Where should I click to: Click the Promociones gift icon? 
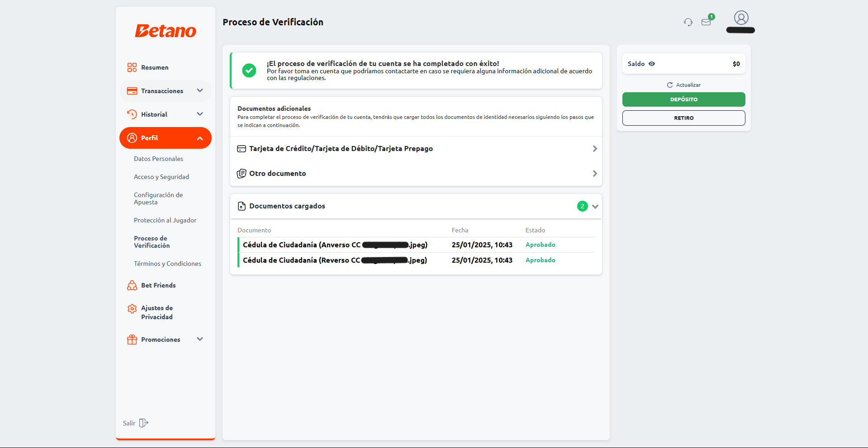tap(132, 340)
